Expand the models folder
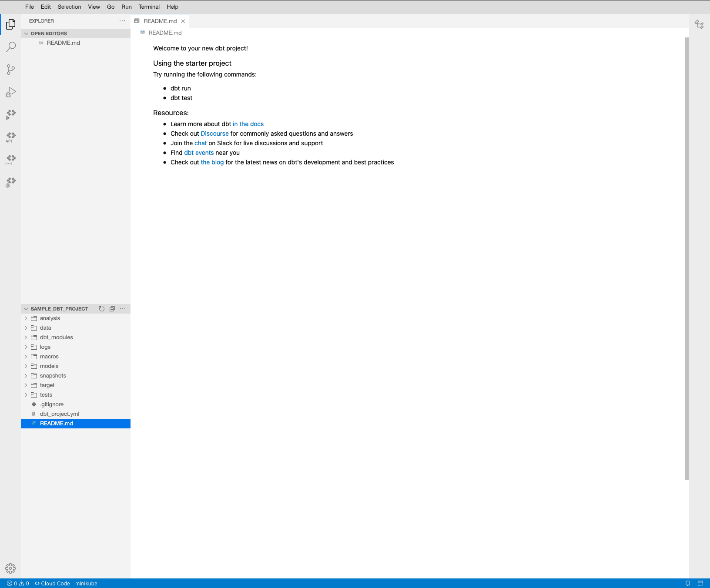 (76, 366)
